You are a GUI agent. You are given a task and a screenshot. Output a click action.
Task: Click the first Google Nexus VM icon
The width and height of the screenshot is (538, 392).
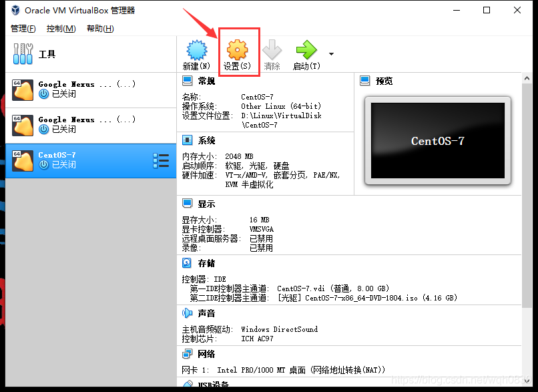pyautogui.click(x=23, y=90)
